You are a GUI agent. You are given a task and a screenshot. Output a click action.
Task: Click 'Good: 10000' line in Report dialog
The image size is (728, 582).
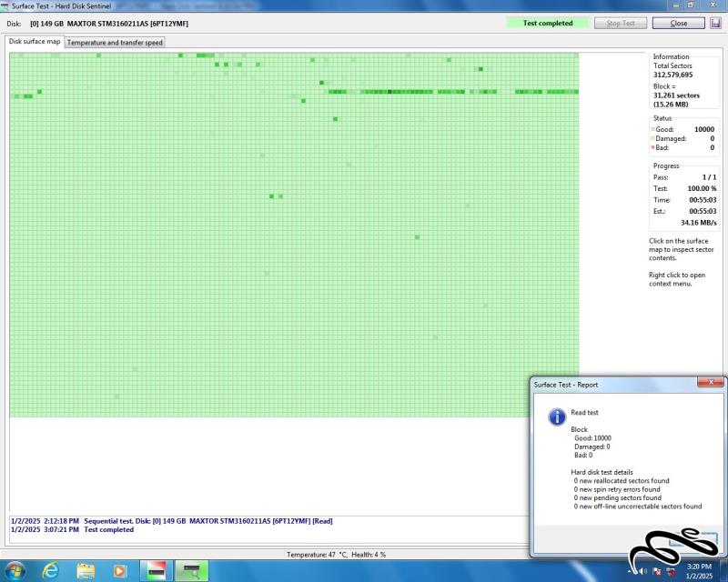point(593,438)
